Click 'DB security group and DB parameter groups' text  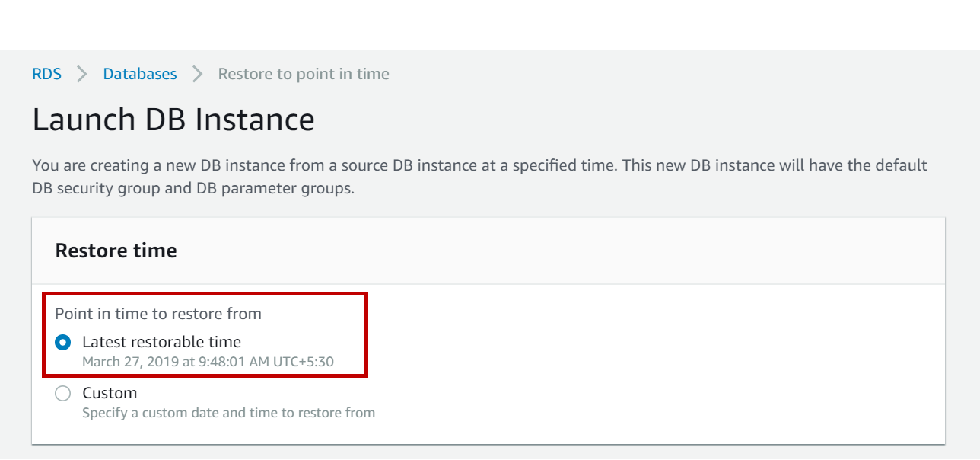[x=193, y=188]
